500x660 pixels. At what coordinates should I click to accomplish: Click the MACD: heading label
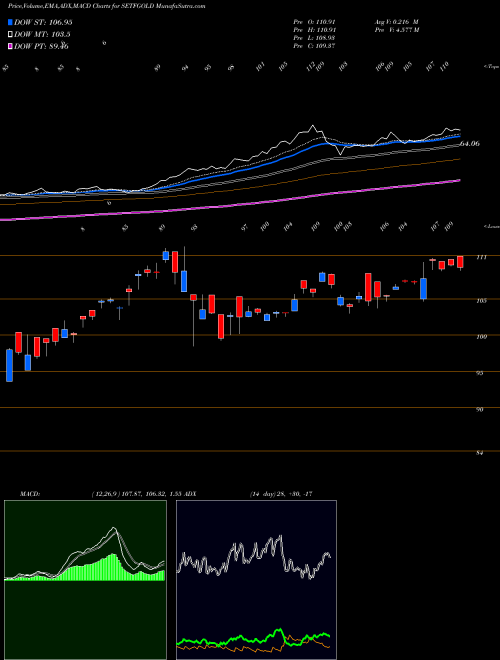tap(29, 493)
